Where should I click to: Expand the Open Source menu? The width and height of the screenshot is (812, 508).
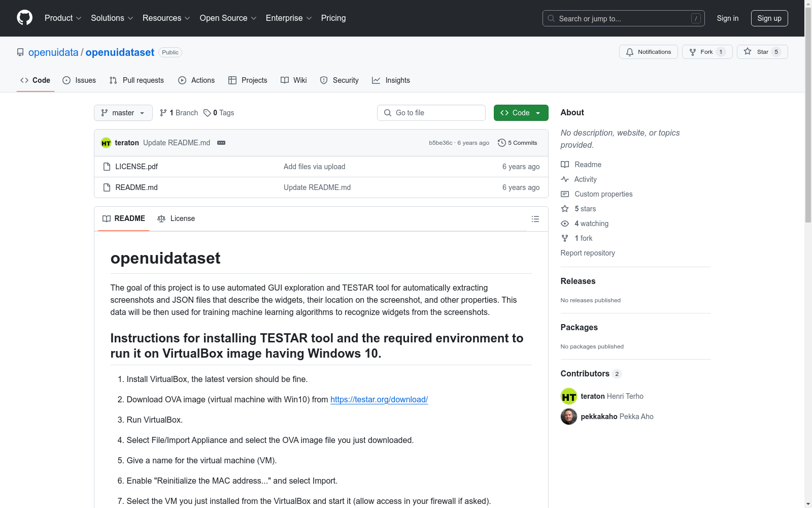click(x=228, y=18)
